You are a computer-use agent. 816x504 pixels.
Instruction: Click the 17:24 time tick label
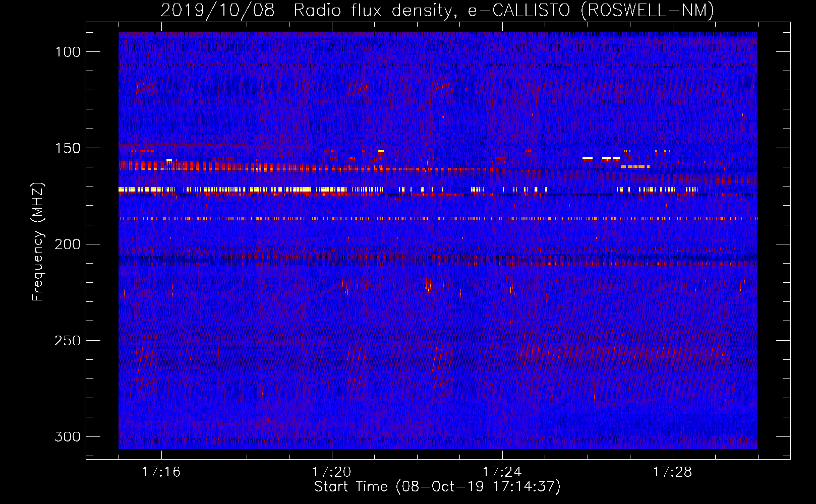pyautogui.click(x=502, y=472)
